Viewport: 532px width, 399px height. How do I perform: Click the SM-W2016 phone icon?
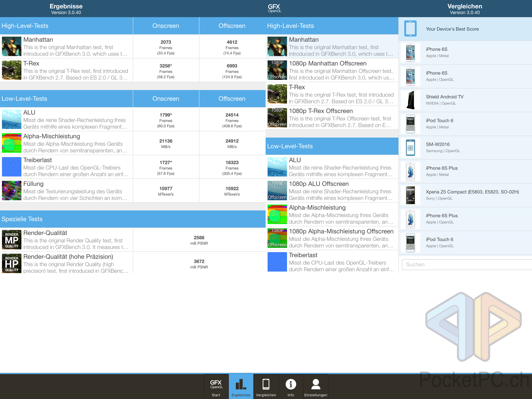click(x=410, y=148)
